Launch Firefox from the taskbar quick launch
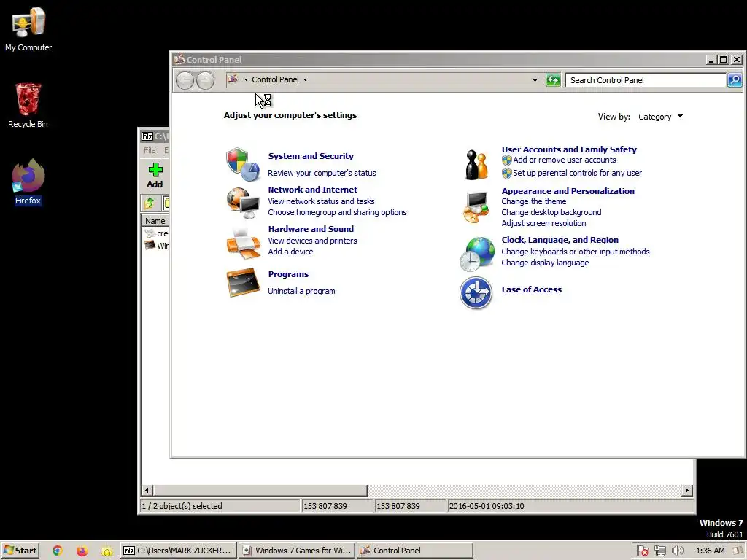747x560 pixels. coord(82,551)
